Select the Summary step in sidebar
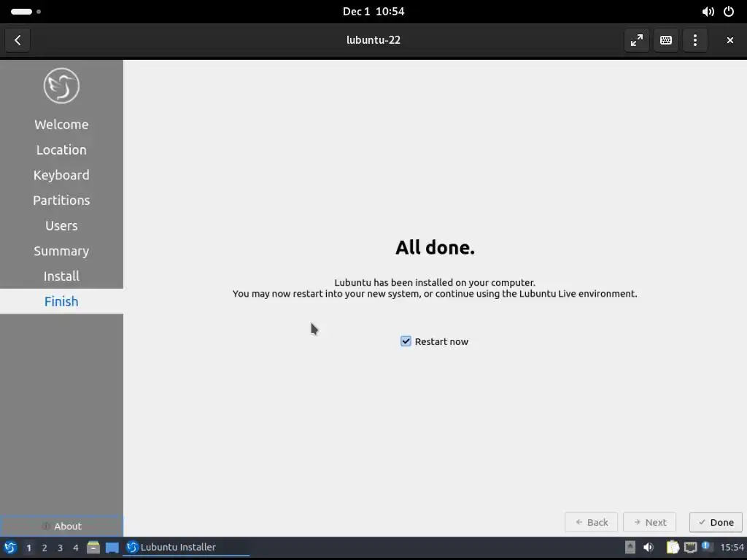Screen dimensions: 747x560 tap(61, 251)
